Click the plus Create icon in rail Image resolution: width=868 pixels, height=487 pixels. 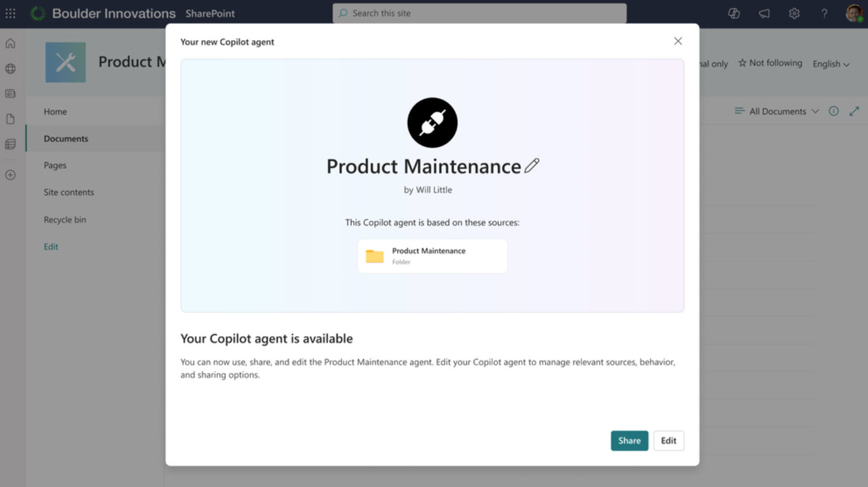coord(11,175)
